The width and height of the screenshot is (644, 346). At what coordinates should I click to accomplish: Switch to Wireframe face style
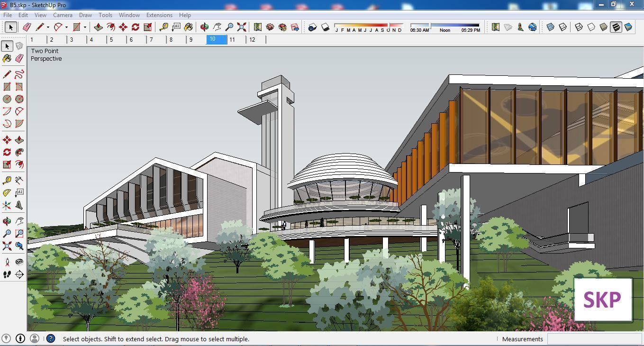579,27
